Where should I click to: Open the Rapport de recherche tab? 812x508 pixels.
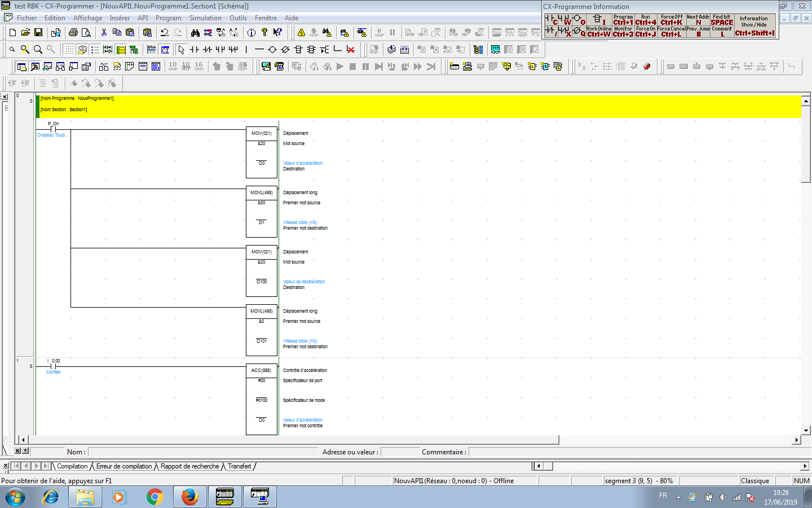(x=189, y=466)
